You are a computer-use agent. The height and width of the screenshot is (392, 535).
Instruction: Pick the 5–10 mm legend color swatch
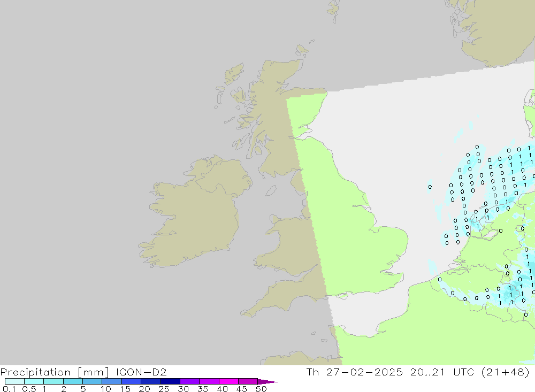click(92, 381)
